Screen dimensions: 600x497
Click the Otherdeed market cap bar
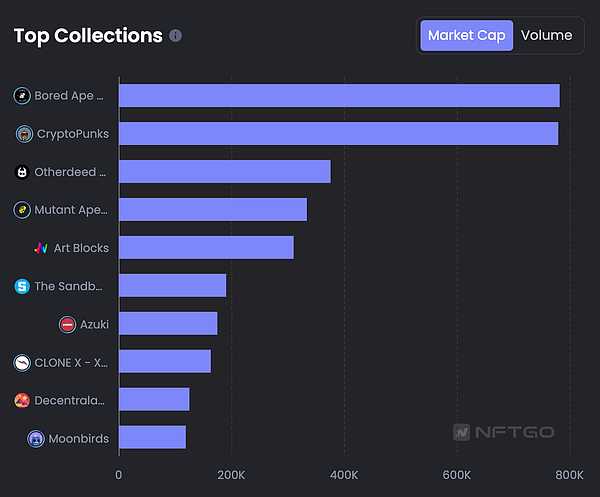click(224, 172)
